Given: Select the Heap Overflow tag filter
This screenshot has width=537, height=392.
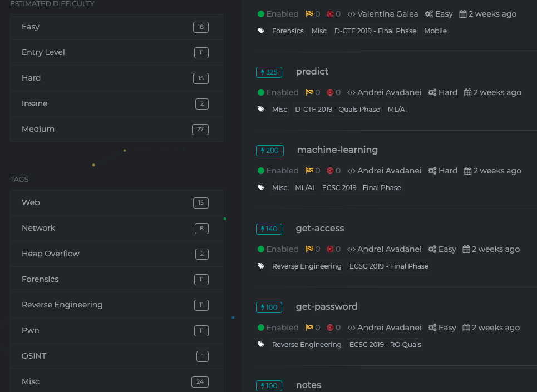Looking at the screenshot, I should [x=116, y=254].
